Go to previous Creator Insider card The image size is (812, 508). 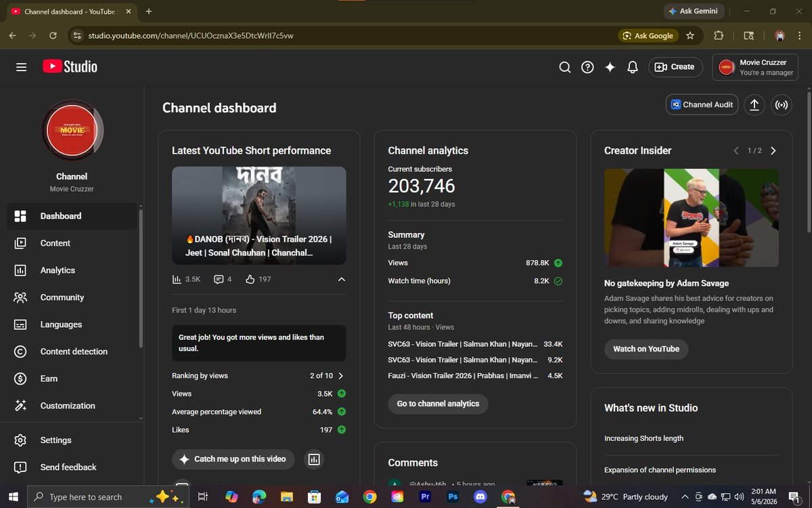[x=736, y=150]
